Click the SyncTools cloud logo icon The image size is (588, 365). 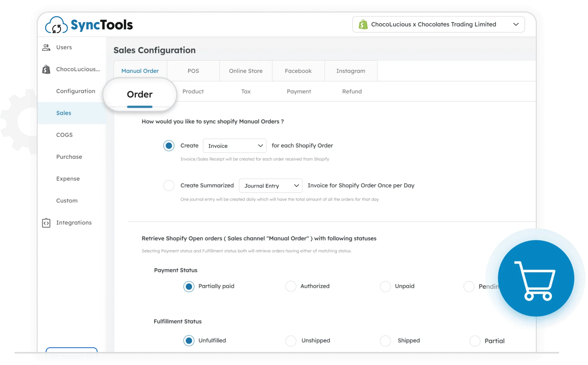pos(56,25)
